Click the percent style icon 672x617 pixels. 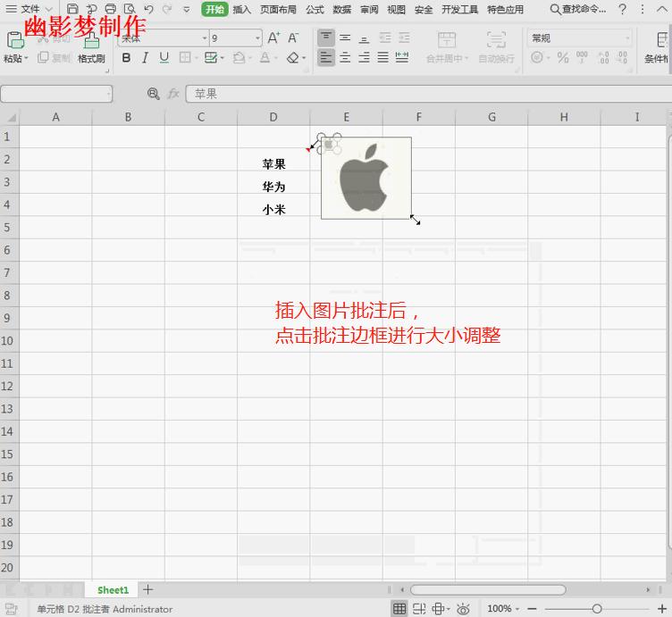point(563,57)
